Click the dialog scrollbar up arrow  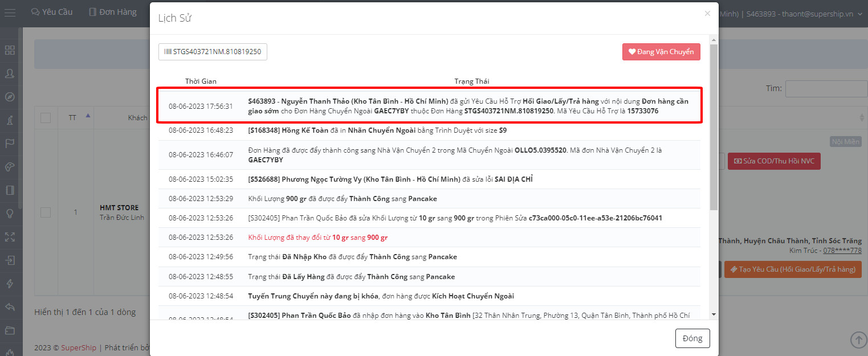[714, 39]
